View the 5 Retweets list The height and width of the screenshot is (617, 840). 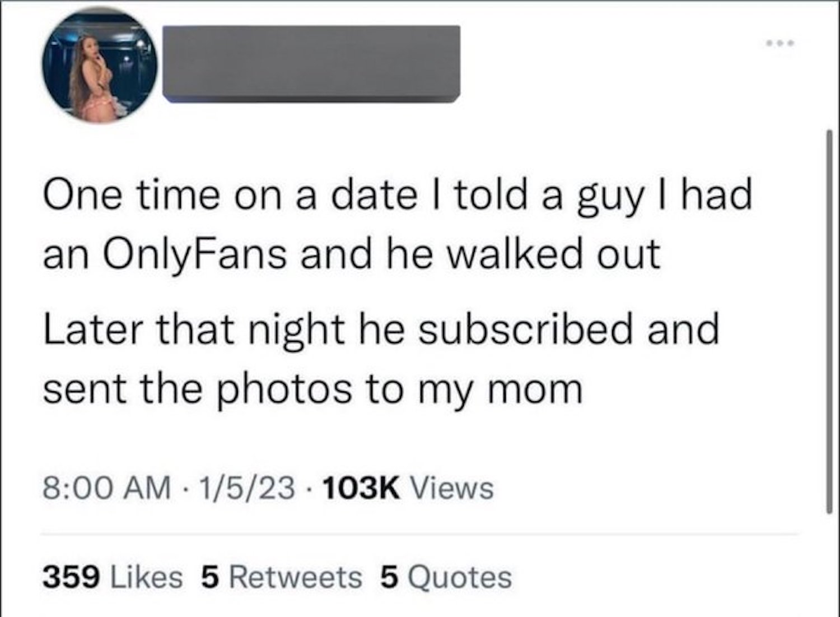(281, 577)
